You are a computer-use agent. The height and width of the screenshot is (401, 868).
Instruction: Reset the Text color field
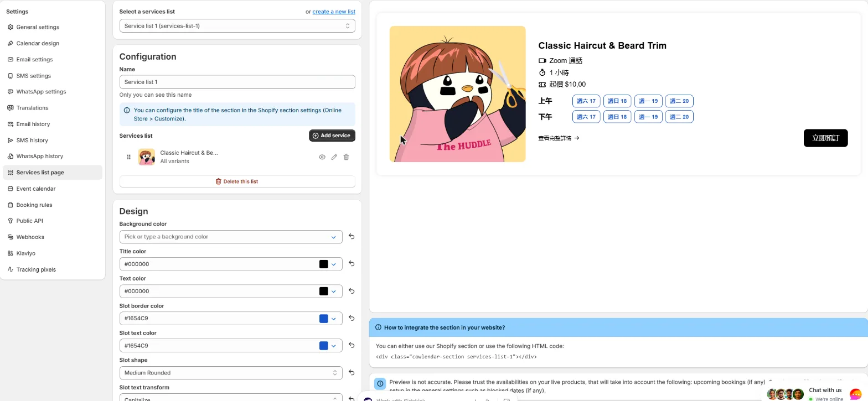[352, 291]
